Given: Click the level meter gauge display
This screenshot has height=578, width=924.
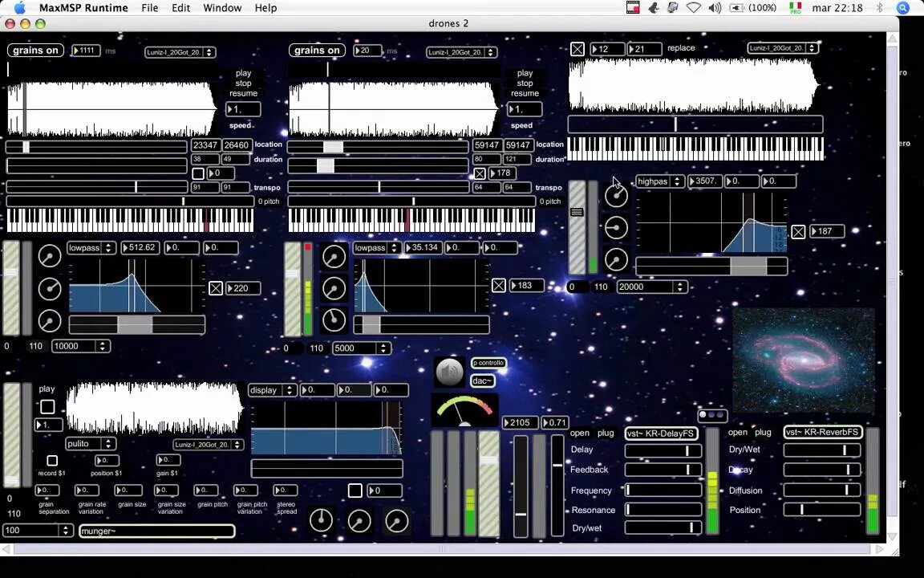Looking at the screenshot, I should coord(464,410).
